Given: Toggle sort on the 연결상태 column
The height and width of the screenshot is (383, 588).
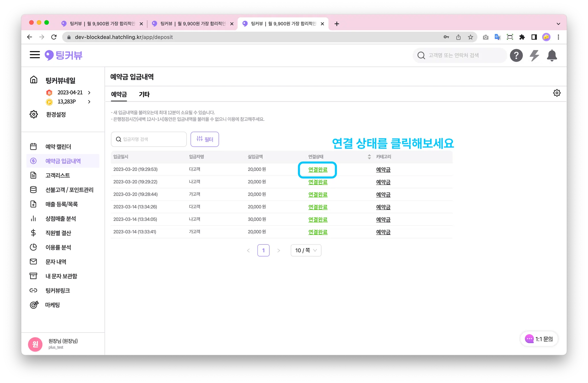Looking at the screenshot, I should (369, 157).
